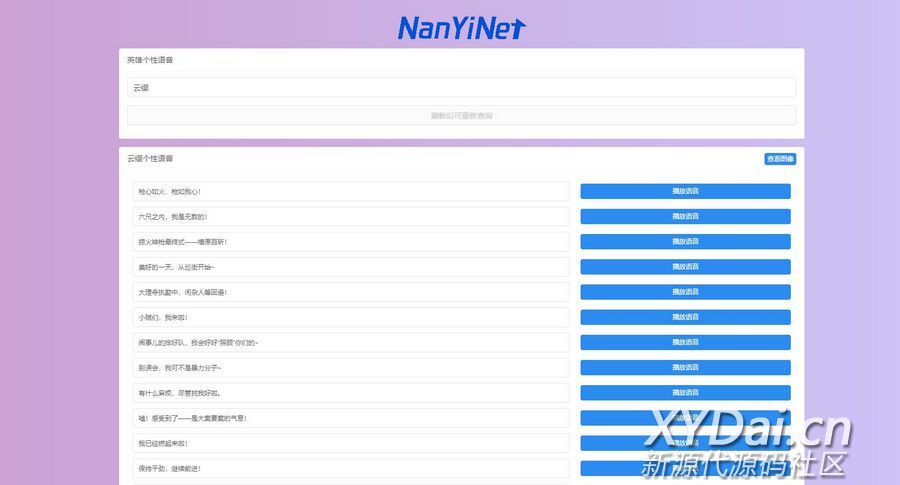Play the voice line 枪心如火，枪如我心！
Viewport: 900px width, 485px height.
pyautogui.click(x=685, y=191)
